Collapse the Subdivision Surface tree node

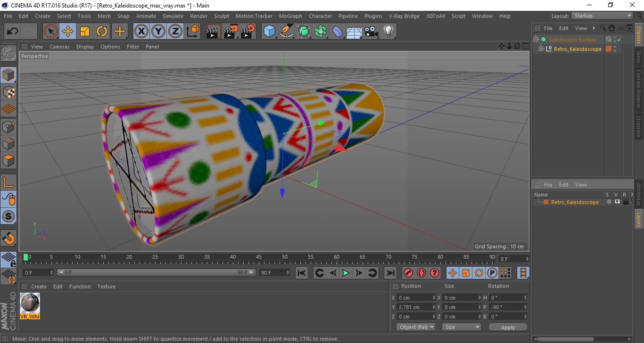tap(536, 40)
